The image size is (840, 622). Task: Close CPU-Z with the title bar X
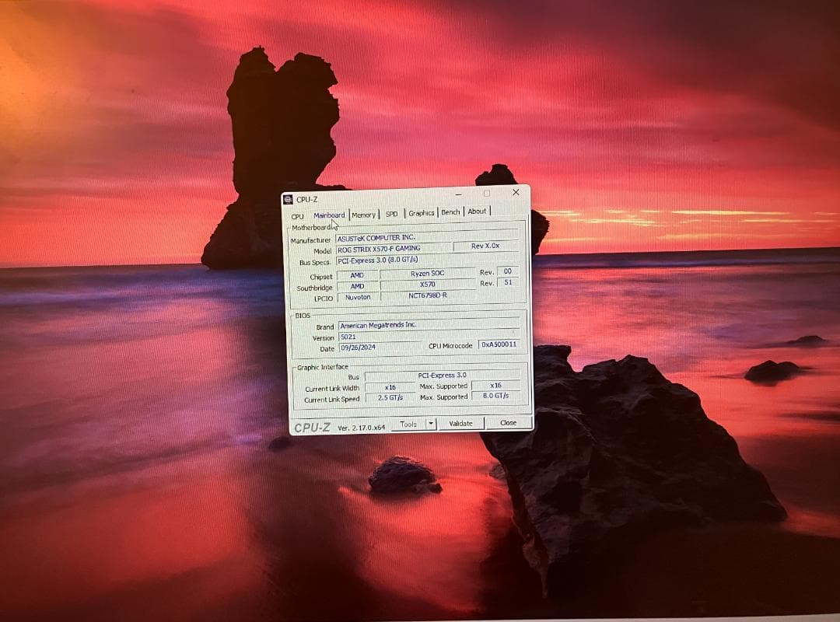(515, 192)
